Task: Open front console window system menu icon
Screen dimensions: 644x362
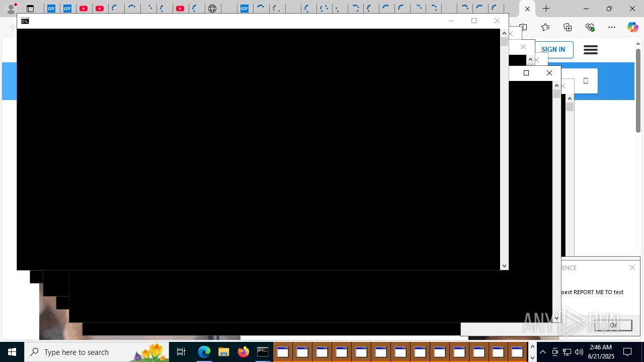Action: [25, 21]
